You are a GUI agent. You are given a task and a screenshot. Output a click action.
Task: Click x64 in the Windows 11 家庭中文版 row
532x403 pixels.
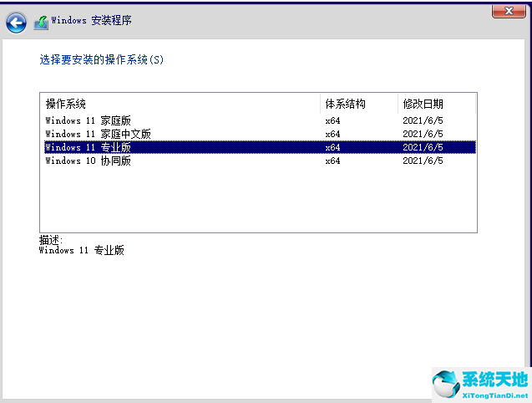coord(332,135)
